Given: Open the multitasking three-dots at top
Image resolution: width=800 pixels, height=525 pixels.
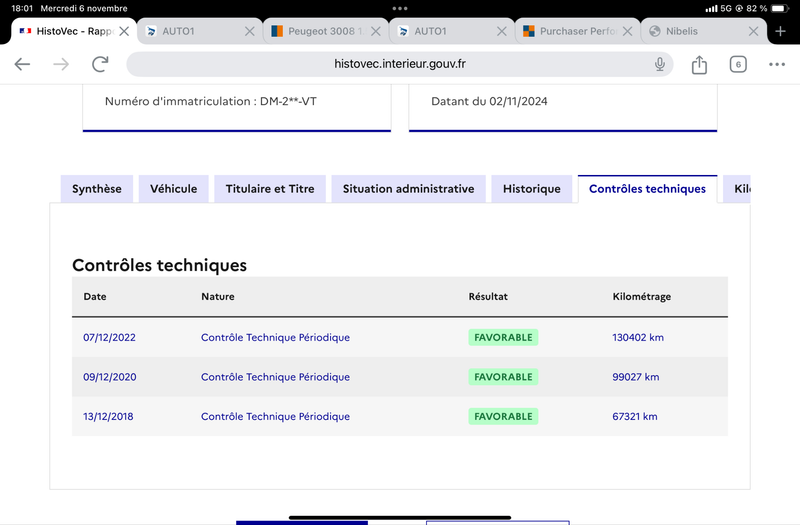Looking at the screenshot, I should (x=400, y=8).
